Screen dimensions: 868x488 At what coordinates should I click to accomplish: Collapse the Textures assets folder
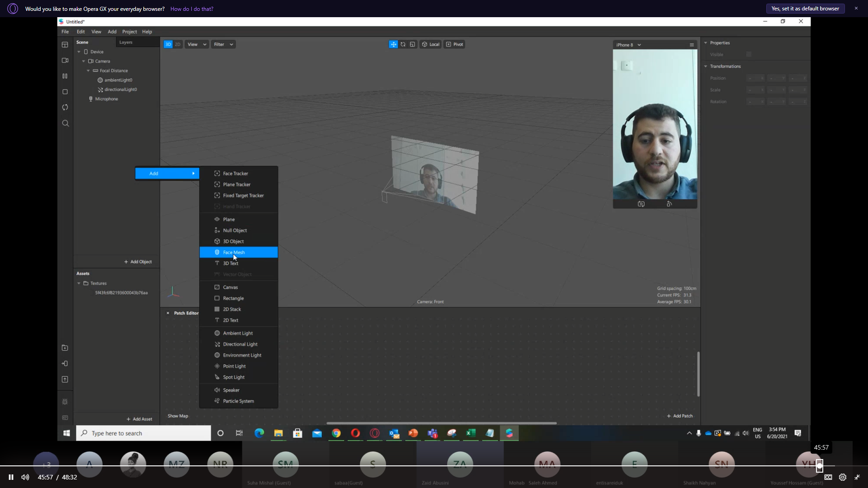79,283
